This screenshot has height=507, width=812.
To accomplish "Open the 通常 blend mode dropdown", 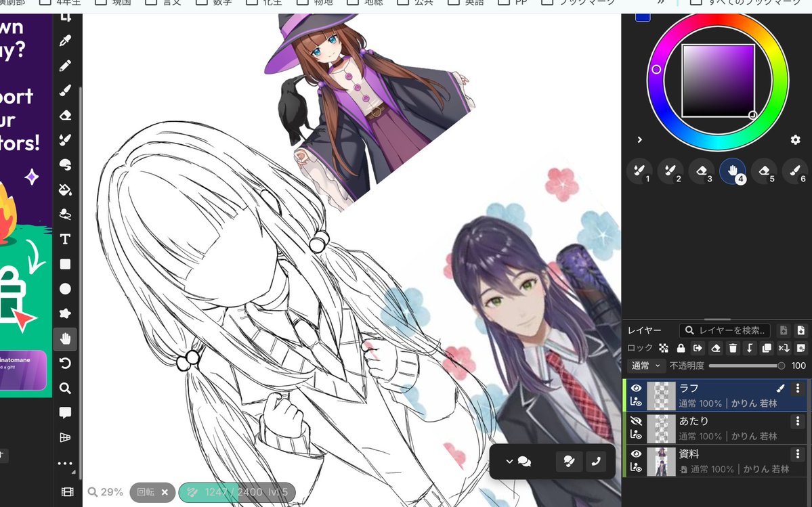I will pos(646,366).
